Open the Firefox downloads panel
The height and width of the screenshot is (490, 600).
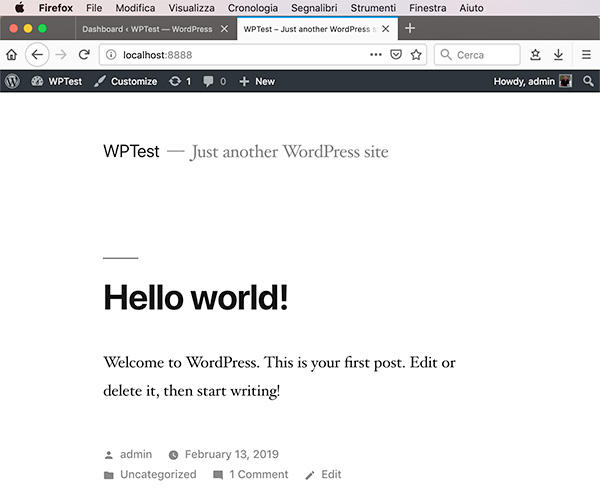tap(558, 54)
